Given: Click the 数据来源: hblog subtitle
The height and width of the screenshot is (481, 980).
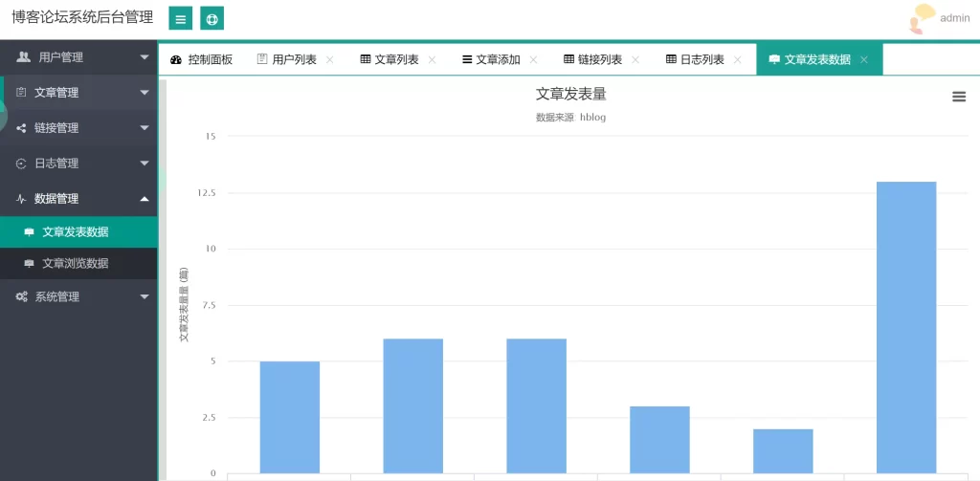Looking at the screenshot, I should pos(570,117).
